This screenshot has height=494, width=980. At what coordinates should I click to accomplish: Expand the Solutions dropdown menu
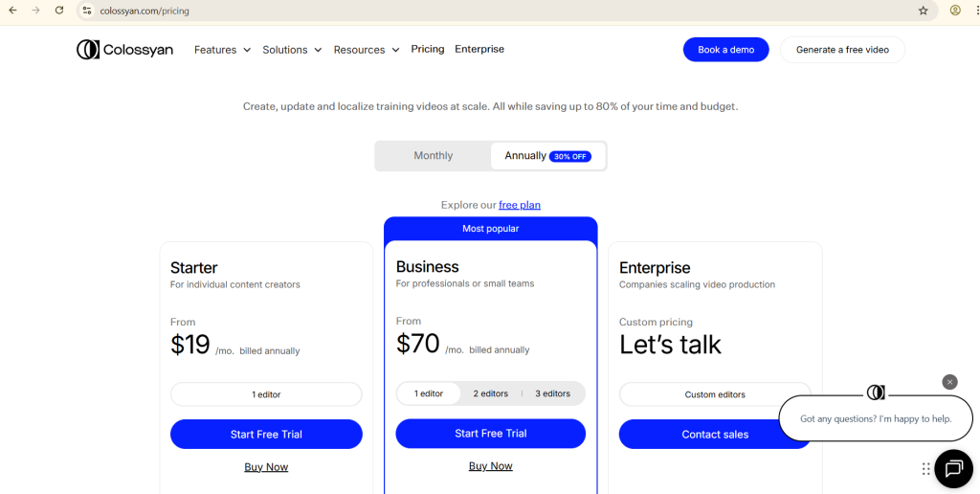292,50
